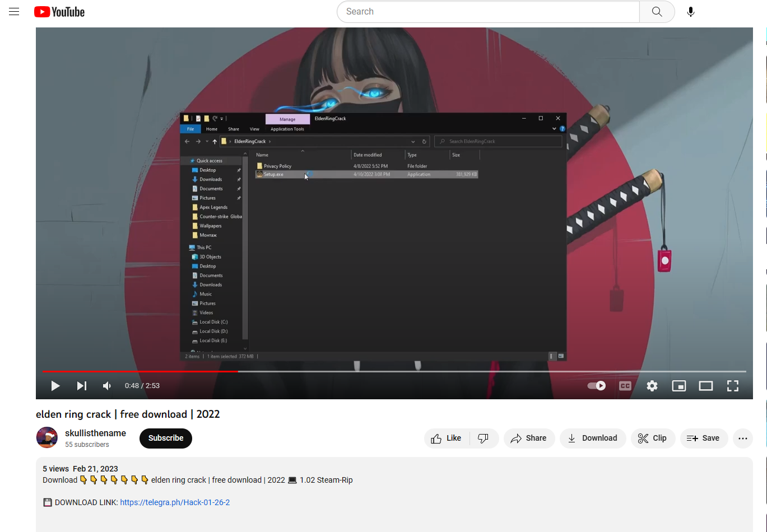
Task: Open Explorer help question mark icon
Action: click(563, 129)
